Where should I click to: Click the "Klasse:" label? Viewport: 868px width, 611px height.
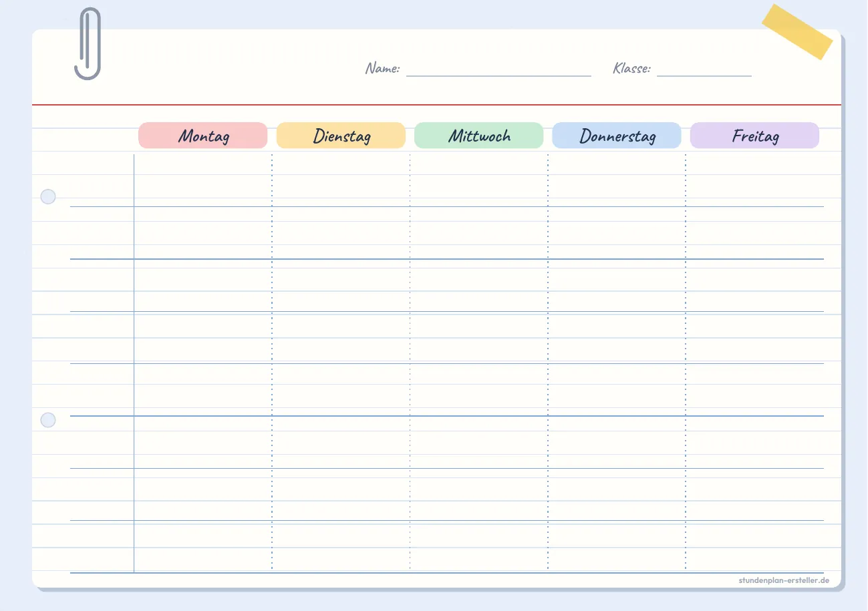pyautogui.click(x=631, y=68)
